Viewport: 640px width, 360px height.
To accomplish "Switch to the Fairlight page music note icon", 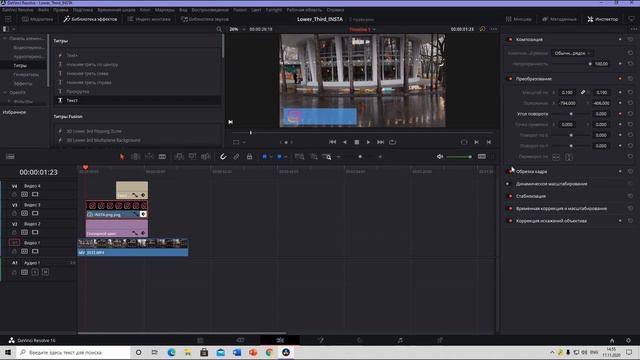I will point(400,340).
